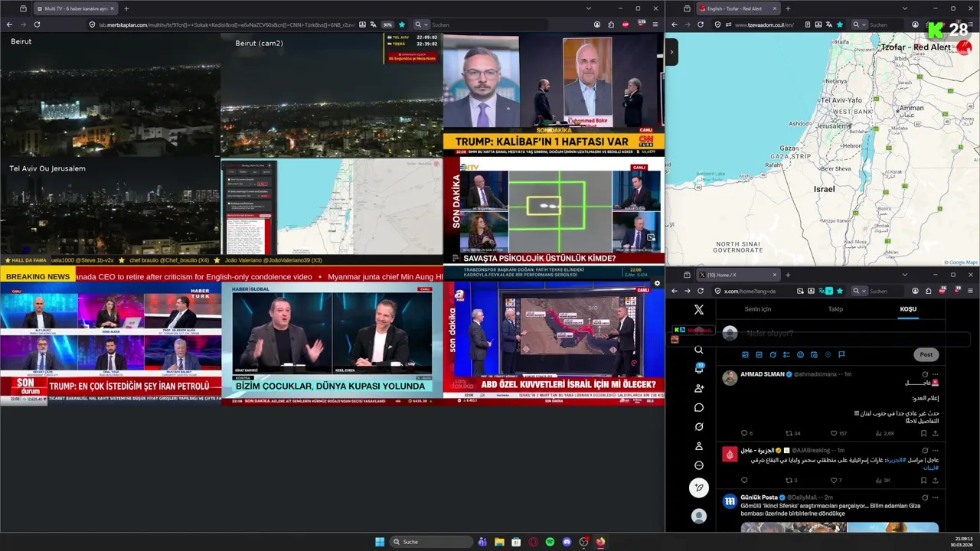Open X chat messages icon in the sidebar
This screenshot has width=980, height=551.
pos(698,407)
